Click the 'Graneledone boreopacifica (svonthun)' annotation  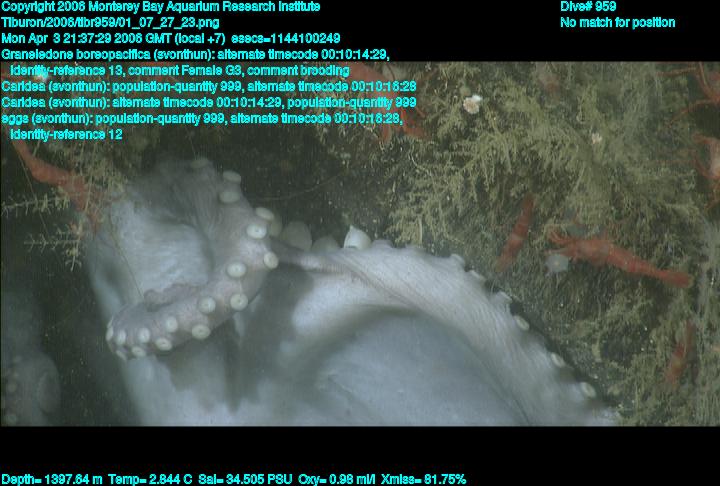click(107, 55)
